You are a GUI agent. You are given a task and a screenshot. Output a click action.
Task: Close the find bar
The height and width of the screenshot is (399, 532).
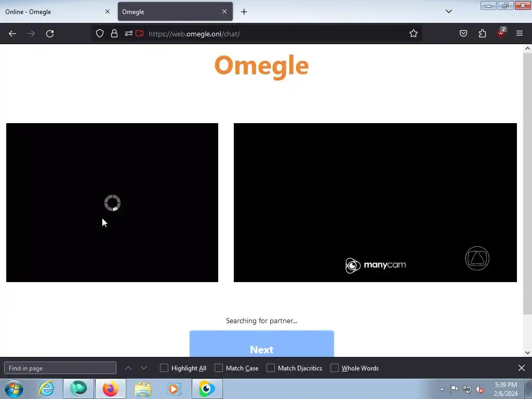point(522,368)
